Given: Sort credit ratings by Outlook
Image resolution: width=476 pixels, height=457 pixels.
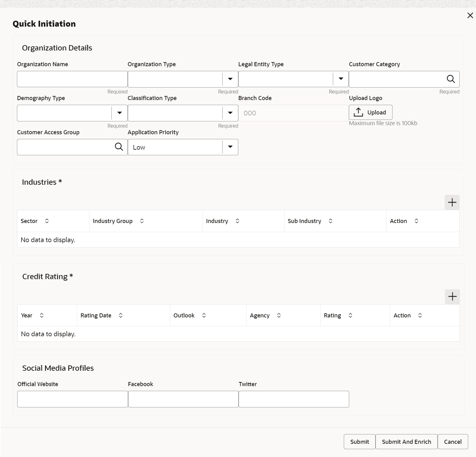Looking at the screenshot, I should 204,316.
